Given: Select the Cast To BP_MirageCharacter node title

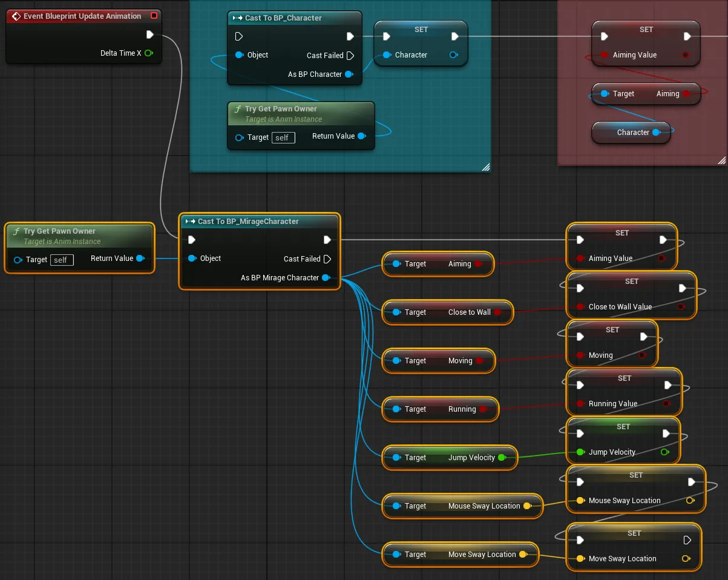Looking at the screenshot, I should click(248, 222).
